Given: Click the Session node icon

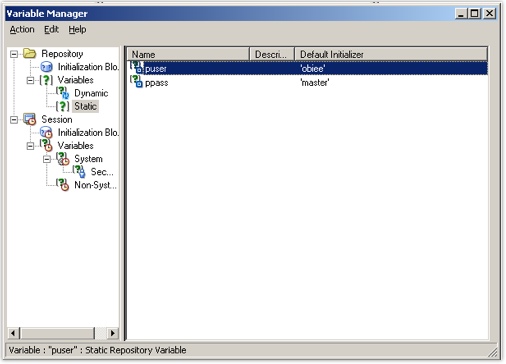Looking at the screenshot, I should pyautogui.click(x=30, y=119).
